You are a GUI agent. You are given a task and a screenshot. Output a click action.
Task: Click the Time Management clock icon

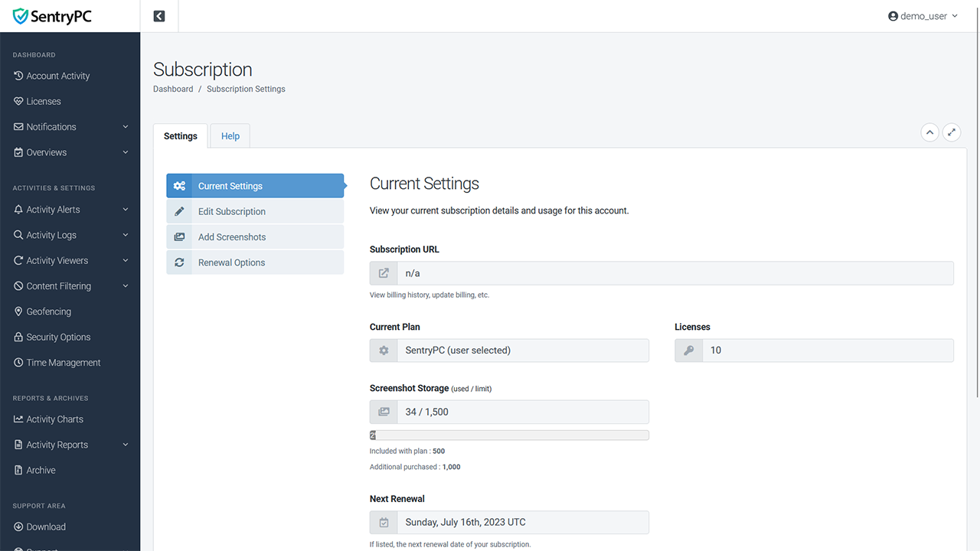pos(18,362)
